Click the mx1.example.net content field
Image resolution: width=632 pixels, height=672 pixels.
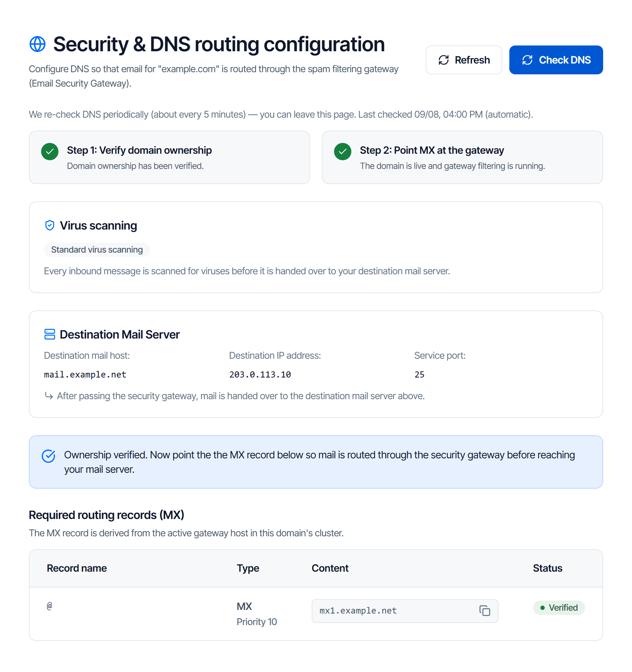405,611
